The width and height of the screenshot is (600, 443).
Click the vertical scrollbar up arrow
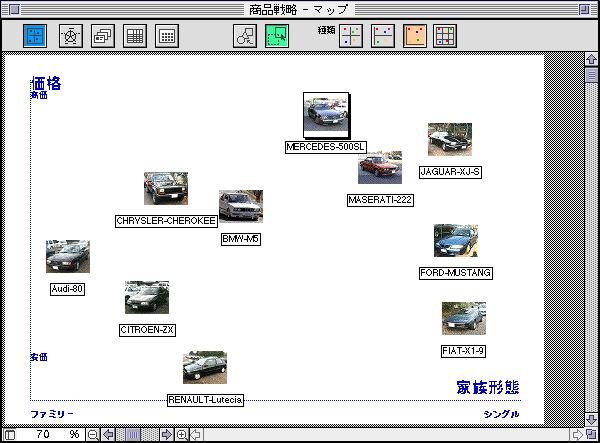point(591,59)
